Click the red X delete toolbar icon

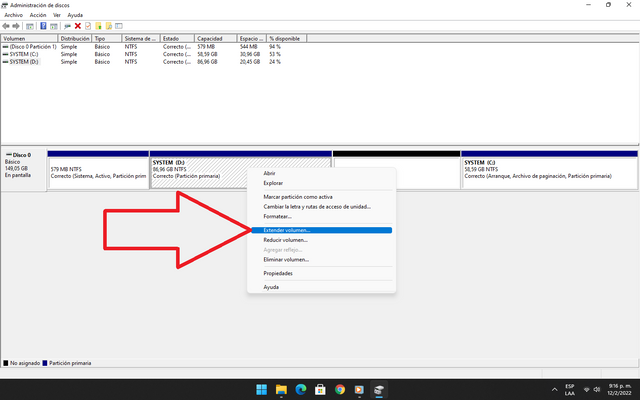pos(78,26)
